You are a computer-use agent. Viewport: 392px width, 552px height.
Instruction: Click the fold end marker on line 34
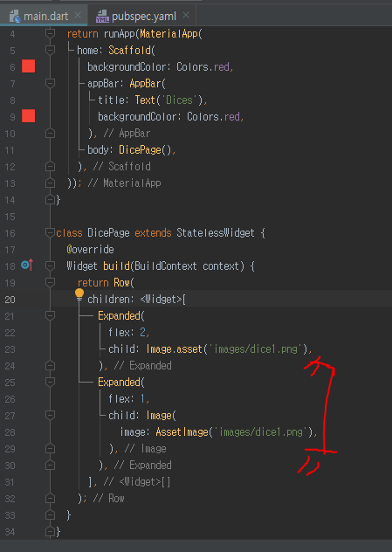(x=51, y=531)
